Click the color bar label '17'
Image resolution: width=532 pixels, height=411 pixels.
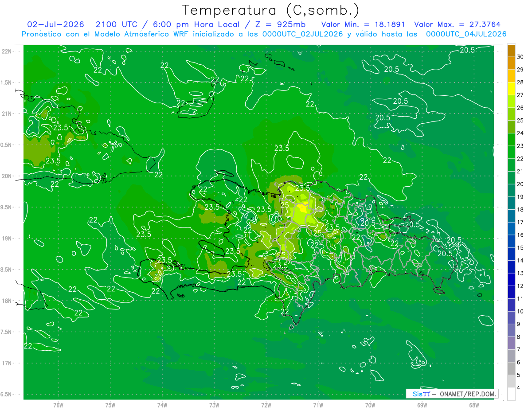(x=520, y=222)
